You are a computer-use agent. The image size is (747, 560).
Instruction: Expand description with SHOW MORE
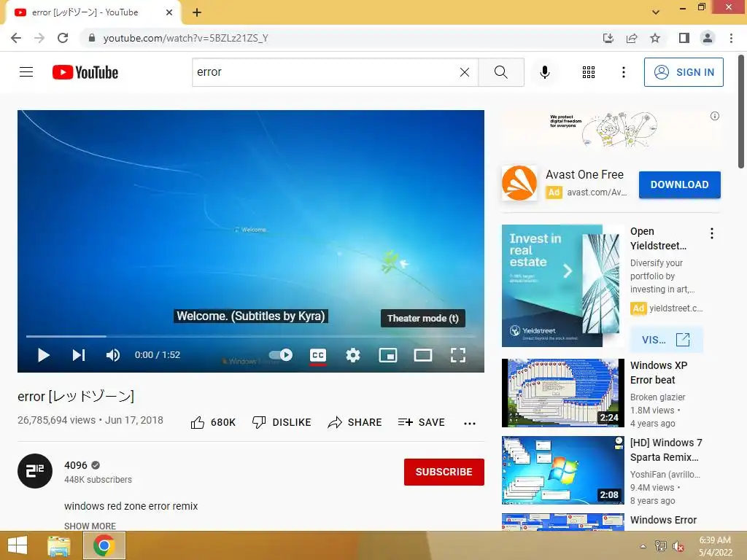(x=90, y=526)
